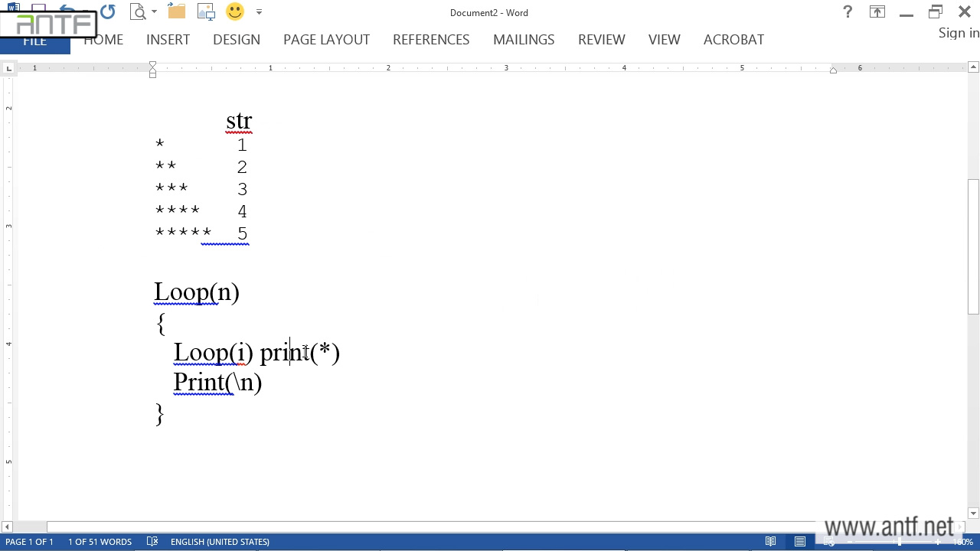Click the spelling proofing icon in status bar
The height and width of the screenshot is (551, 980).
(x=152, y=542)
